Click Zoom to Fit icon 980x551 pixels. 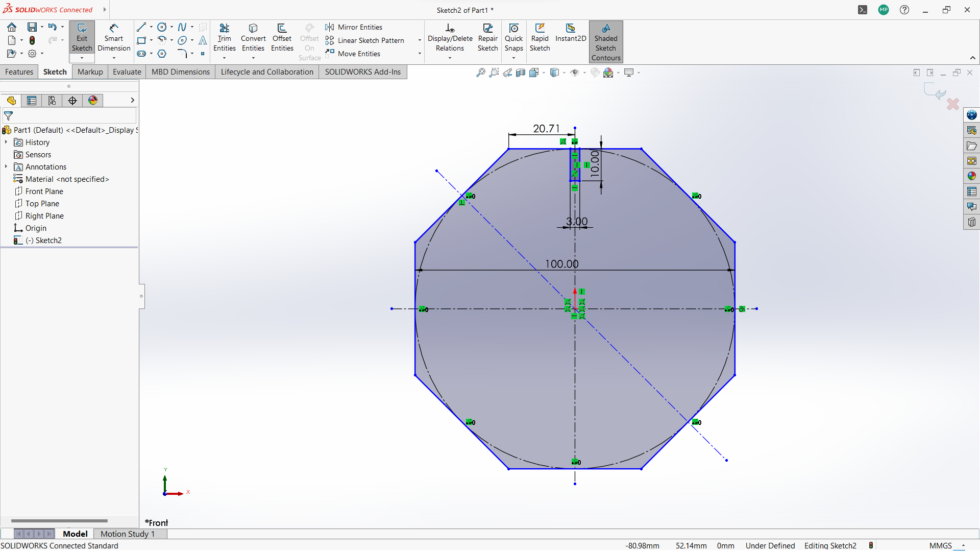[481, 73]
